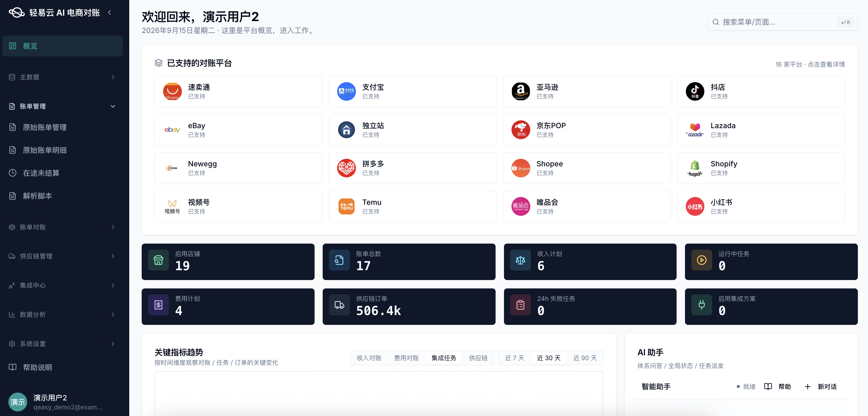868x416 pixels.
Task: Select the 近 90 天 range
Action: (x=585, y=358)
